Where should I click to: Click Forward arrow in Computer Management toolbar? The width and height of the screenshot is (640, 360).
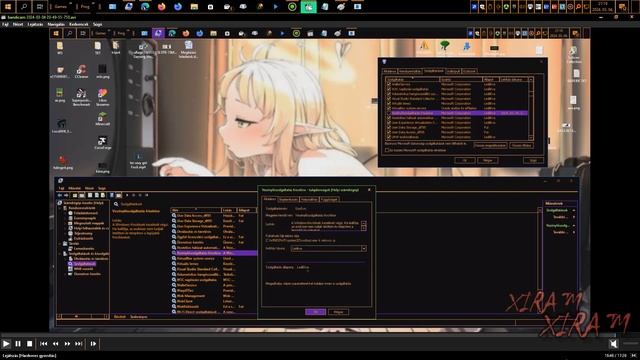click(66, 196)
